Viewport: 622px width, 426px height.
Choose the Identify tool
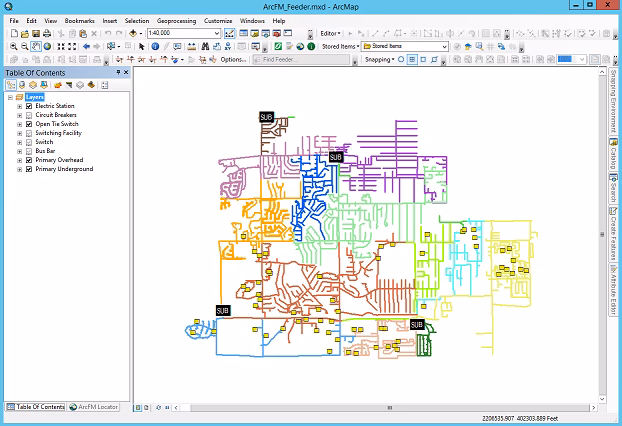pyautogui.click(x=155, y=46)
